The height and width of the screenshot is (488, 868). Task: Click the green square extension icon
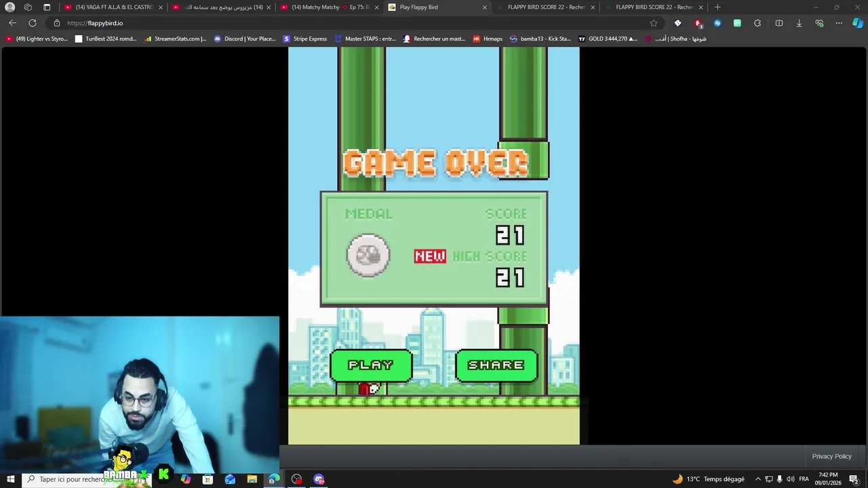[x=737, y=23]
